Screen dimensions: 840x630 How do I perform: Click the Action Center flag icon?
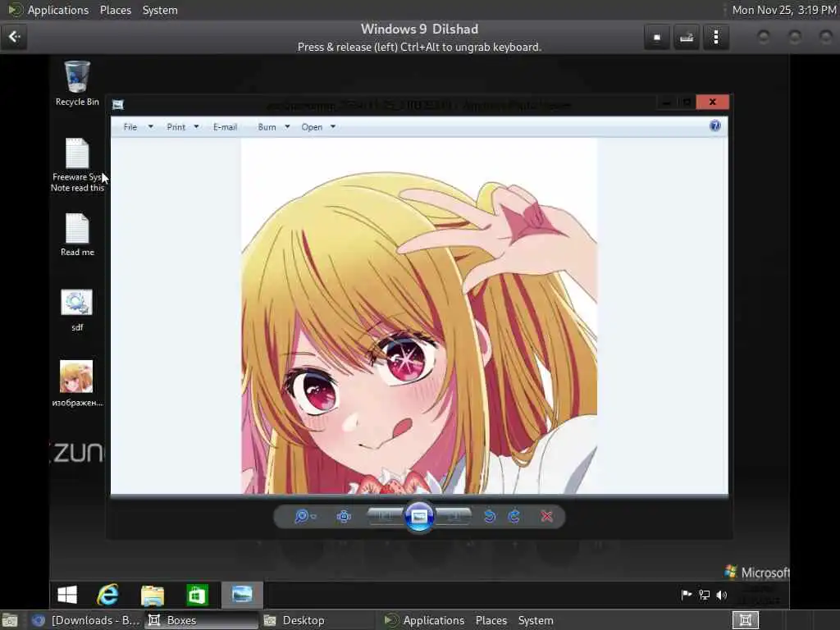[687, 595]
